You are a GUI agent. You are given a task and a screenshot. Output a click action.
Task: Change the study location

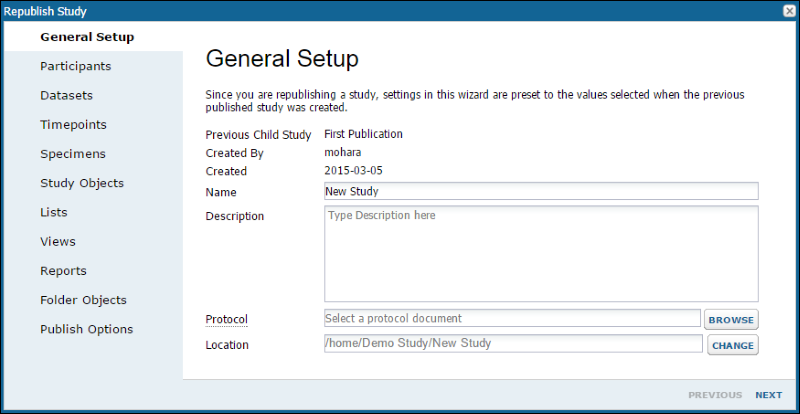coord(733,345)
